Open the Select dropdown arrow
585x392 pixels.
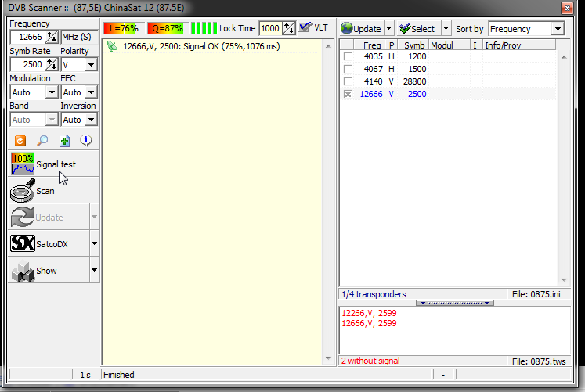pyautogui.click(x=446, y=29)
